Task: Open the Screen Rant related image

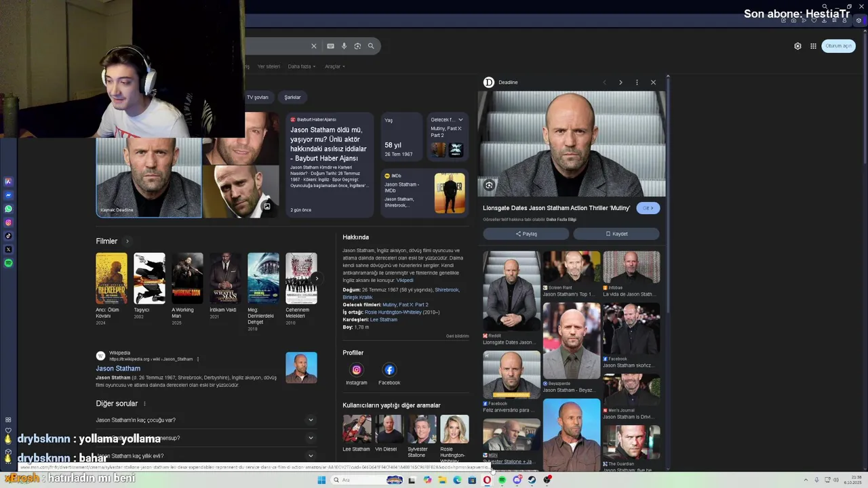Action: coord(572,267)
